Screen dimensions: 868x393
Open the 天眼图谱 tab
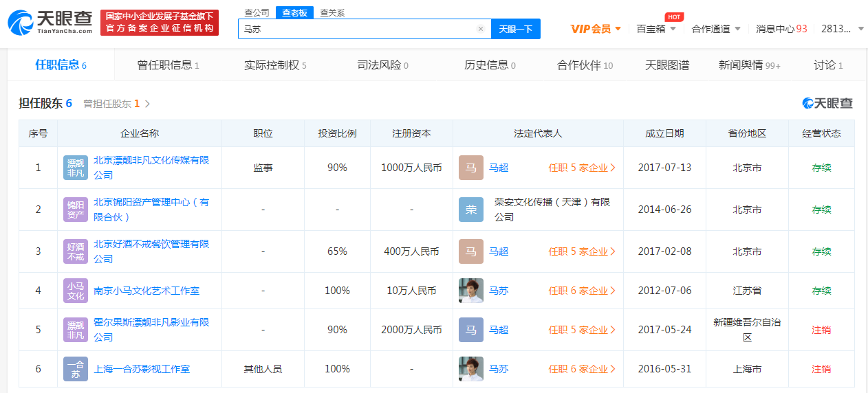click(666, 65)
